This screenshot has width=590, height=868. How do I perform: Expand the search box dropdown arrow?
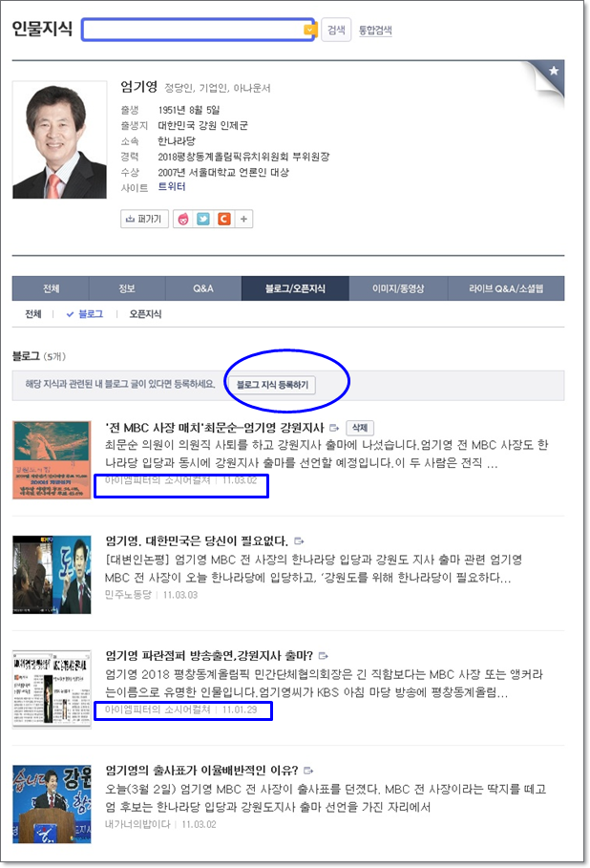point(310,30)
